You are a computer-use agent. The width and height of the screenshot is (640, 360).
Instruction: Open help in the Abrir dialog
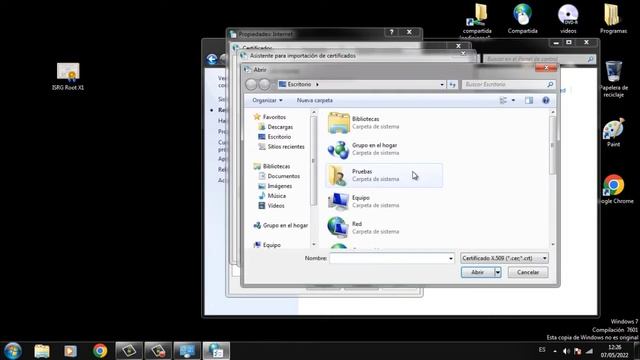coord(546,100)
